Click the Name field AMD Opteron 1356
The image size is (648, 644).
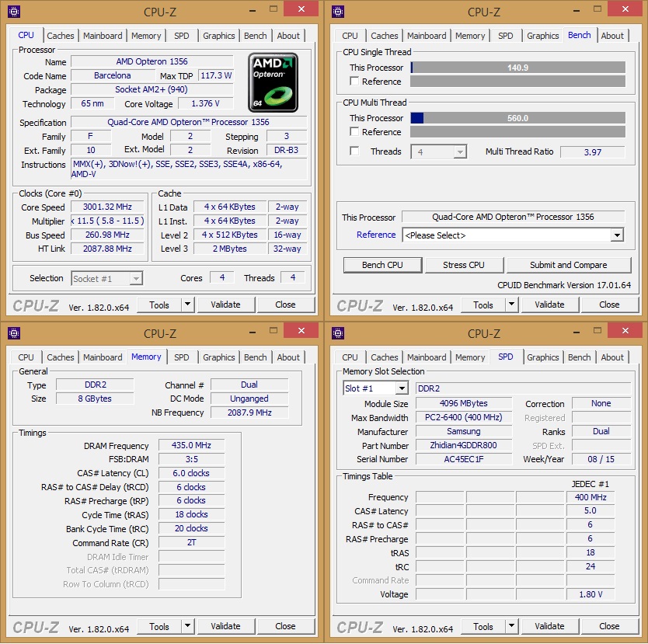(152, 61)
